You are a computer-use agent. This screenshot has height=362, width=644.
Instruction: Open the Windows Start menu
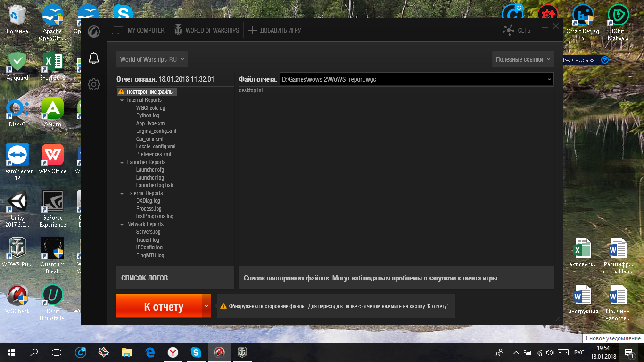point(11,352)
